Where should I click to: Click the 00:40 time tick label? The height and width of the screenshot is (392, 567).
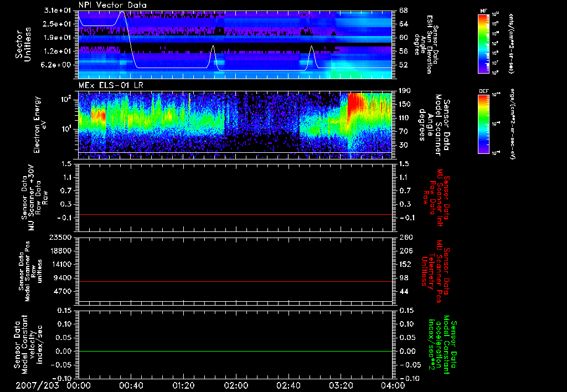131,386
